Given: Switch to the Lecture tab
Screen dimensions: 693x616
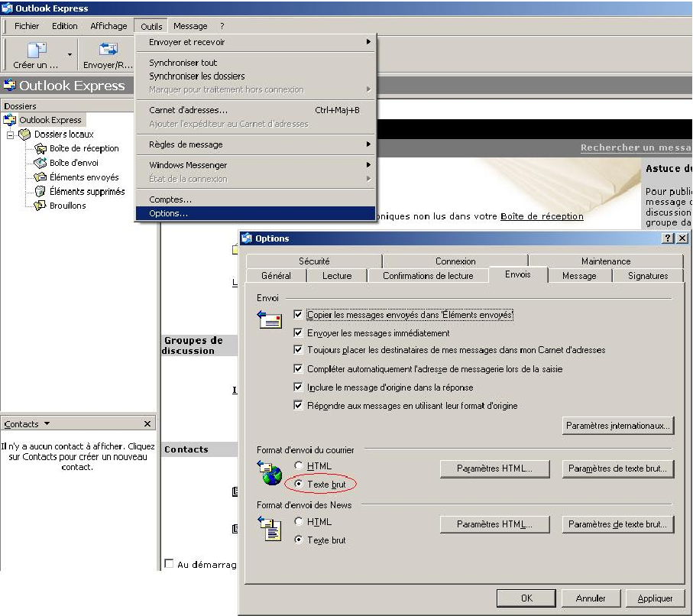Looking at the screenshot, I should (x=337, y=275).
